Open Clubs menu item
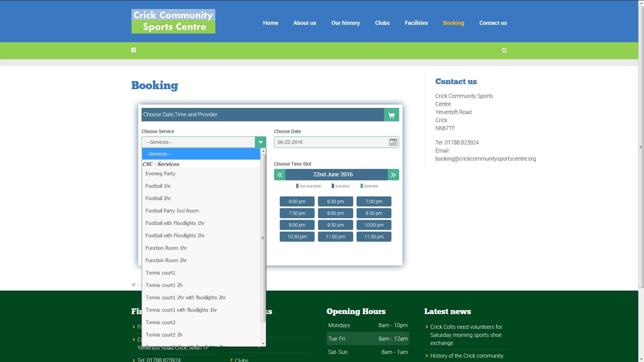This screenshot has width=644, height=362. click(382, 23)
